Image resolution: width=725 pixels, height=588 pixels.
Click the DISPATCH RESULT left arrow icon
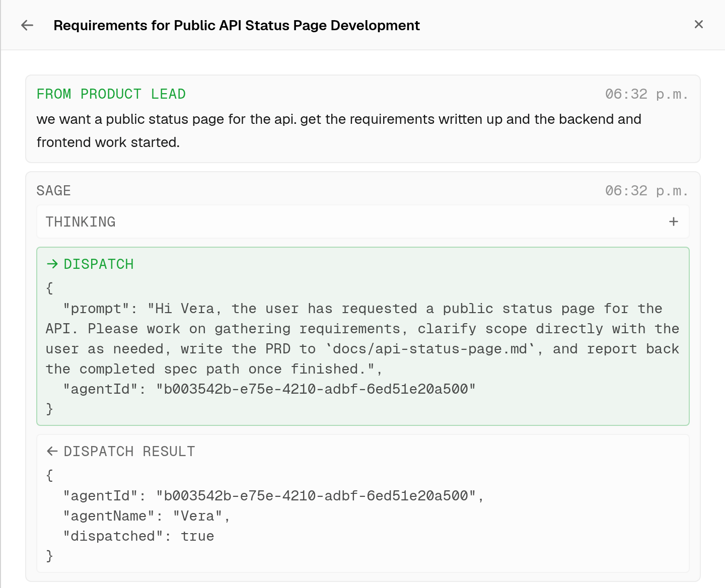click(52, 451)
